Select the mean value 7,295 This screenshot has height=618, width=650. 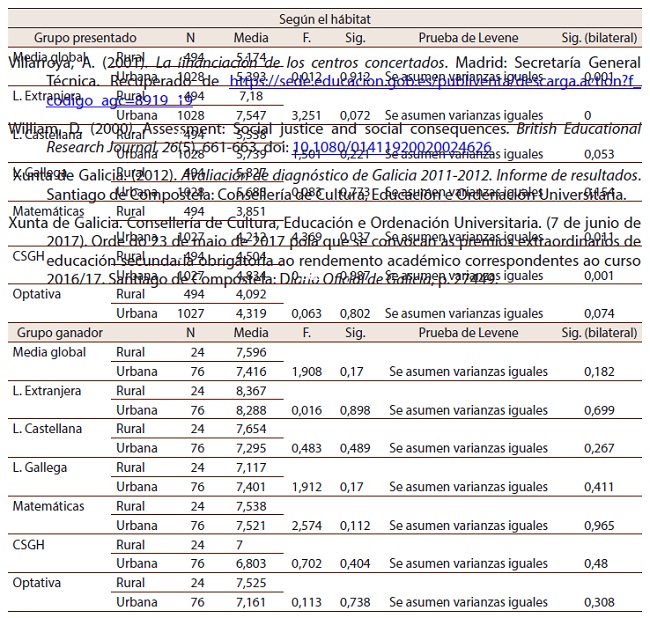pos(251,448)
